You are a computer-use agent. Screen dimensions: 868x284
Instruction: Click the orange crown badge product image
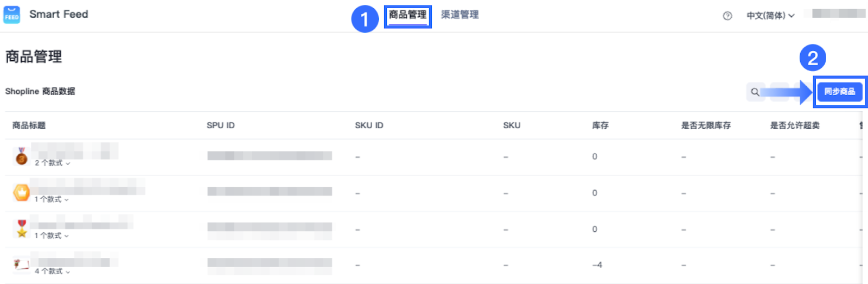click(x=22, y=193)
